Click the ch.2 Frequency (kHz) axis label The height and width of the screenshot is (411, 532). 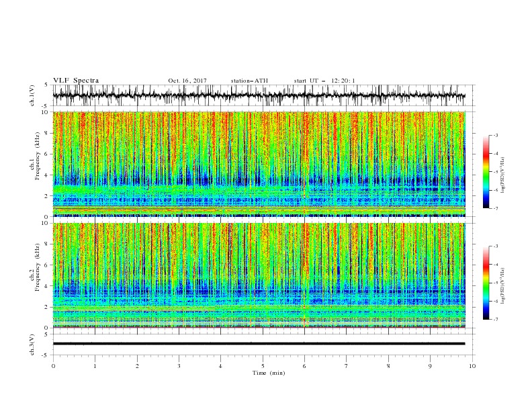pyautogui.click(x=35, y=267)
